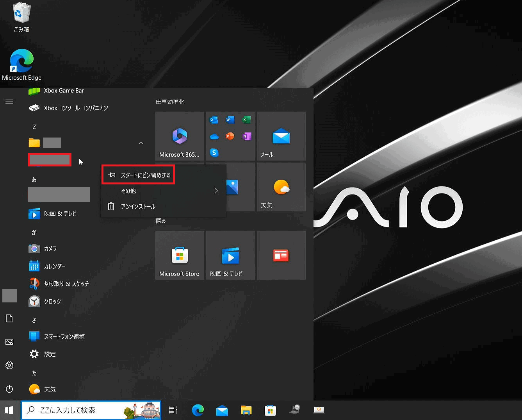Screen dimensions: 522x420
Task: Click the user account avatar in sidebar
Action: tap(9, 296)
